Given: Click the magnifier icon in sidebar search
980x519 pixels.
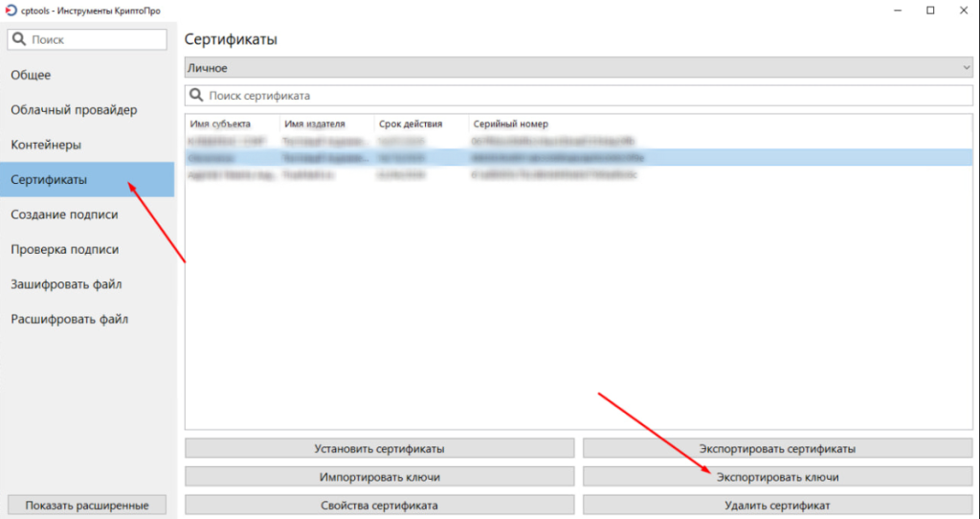Looking at the screenshot, I should point(20,40).
